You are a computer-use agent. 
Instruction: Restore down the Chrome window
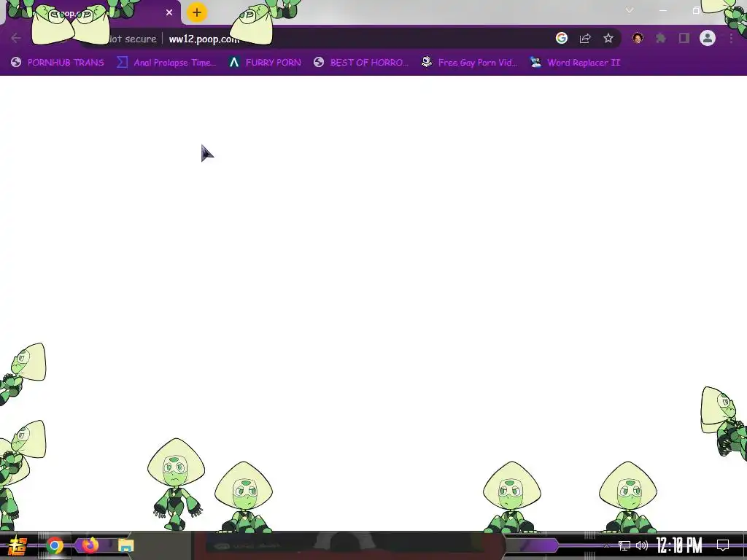tap(697, 10)
